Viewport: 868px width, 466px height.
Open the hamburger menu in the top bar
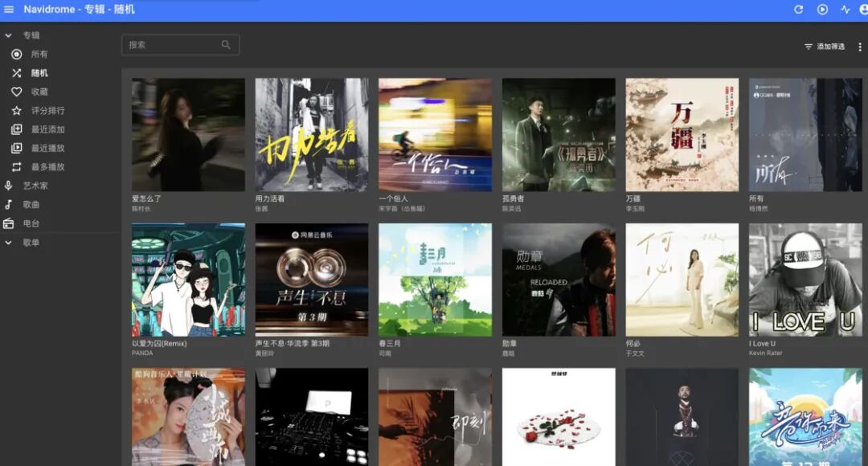click(10, 10)
